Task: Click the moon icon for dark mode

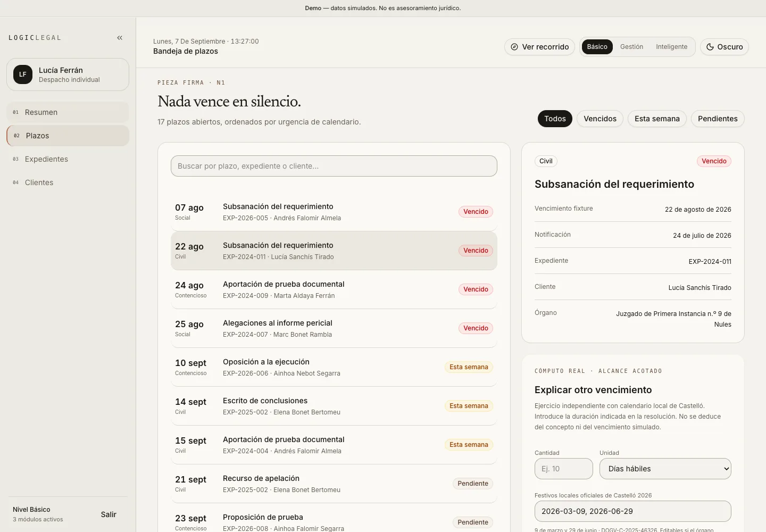Action: click(710, 47)
